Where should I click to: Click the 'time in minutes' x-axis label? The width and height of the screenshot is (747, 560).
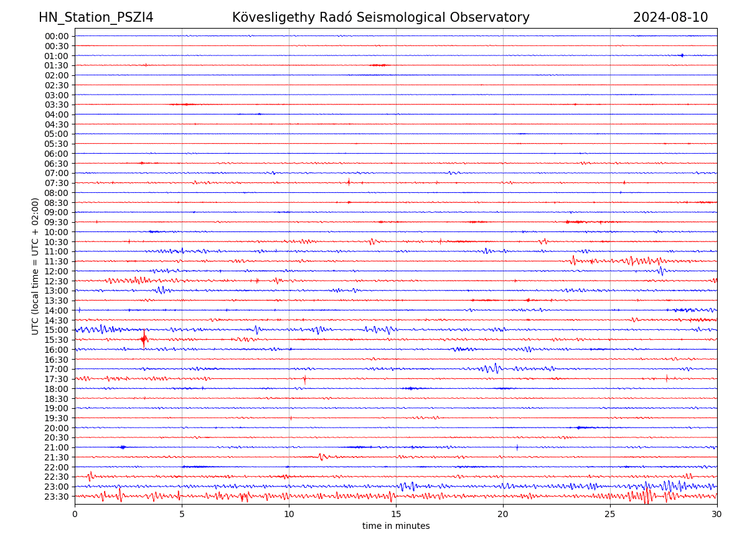(x=396, y=526)
